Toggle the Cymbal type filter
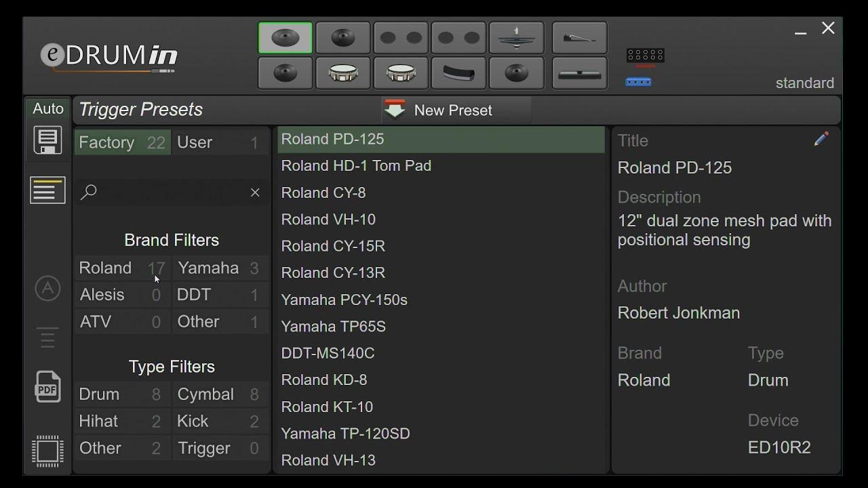 click(220, 394)
